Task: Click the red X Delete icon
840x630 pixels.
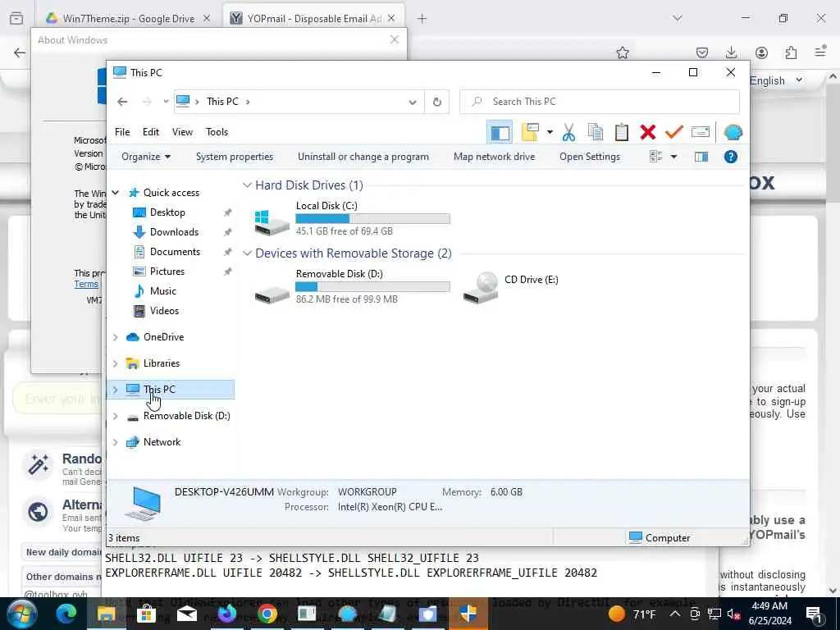Action: click(x=648, y=132)
